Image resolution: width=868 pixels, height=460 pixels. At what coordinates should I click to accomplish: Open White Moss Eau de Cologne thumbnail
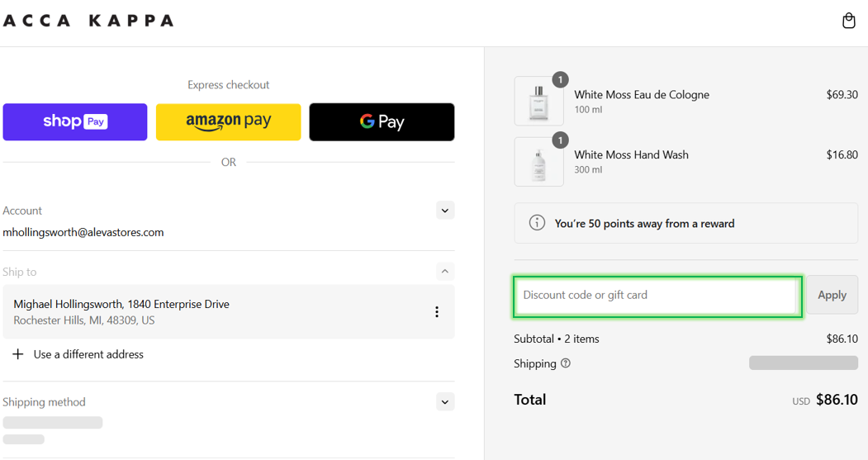tap(538, 101)
